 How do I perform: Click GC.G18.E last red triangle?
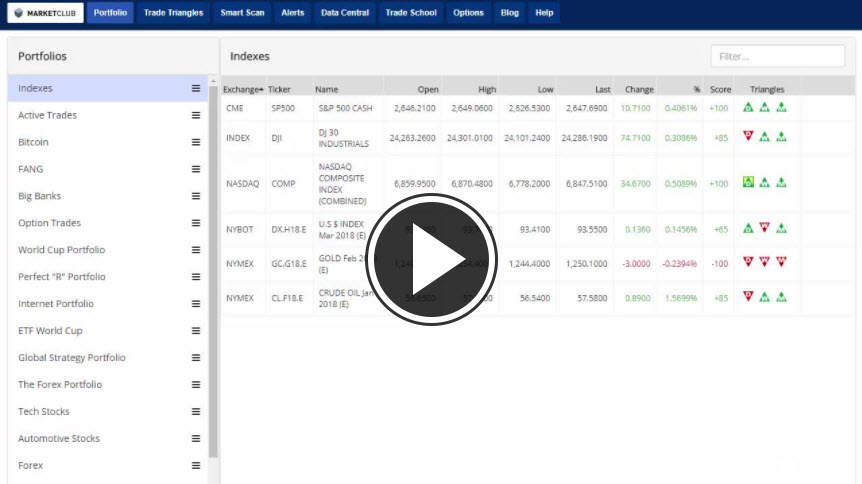click(781, 262)
